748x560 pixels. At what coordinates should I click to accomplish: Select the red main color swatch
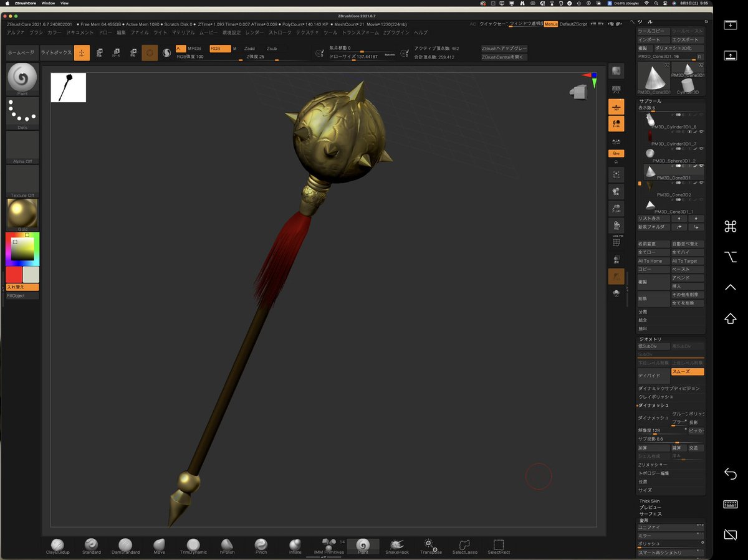coord(14,275)
